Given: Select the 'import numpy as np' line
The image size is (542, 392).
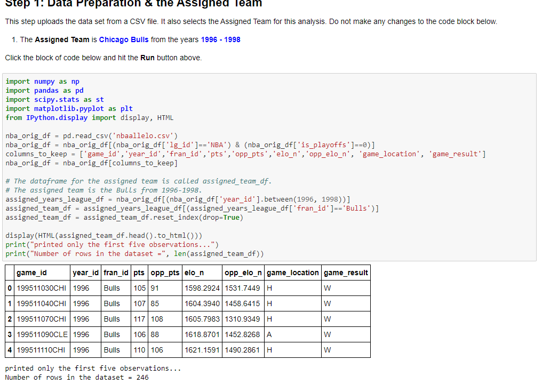Looking at the screenshot, I should tap(39, 81).
